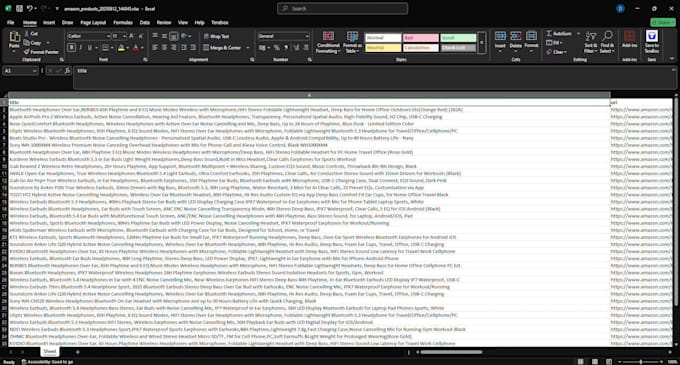Open the AutoSum dropdown arrow
The width and height of the screenshot is (680, 365).
pyautogui.click(x=578, y=33)
